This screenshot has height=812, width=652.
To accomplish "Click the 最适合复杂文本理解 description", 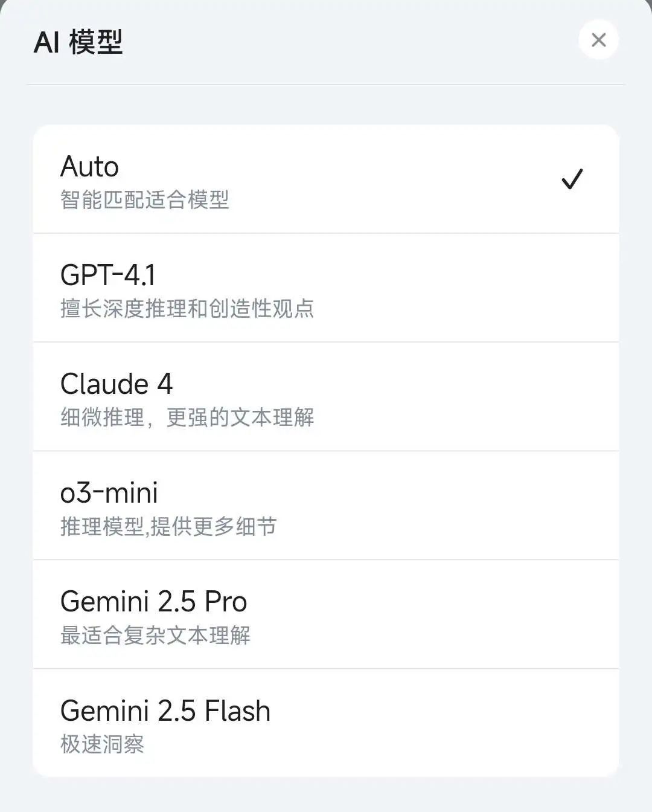I will [x=155, y=635].
